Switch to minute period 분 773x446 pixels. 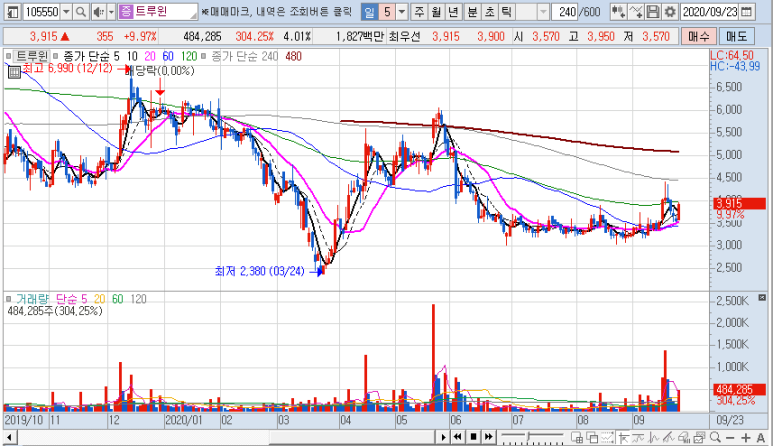point(472,11)
